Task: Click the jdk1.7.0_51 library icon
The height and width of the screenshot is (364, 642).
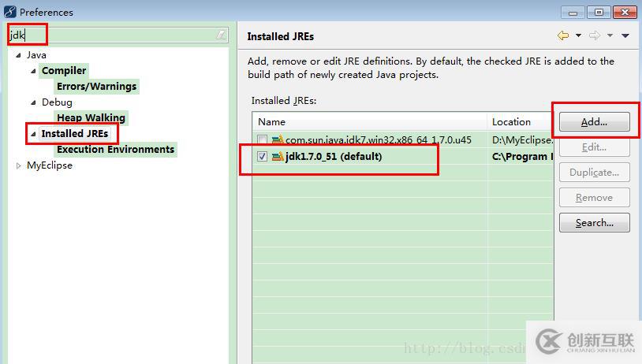Action: tap(278, 156)
